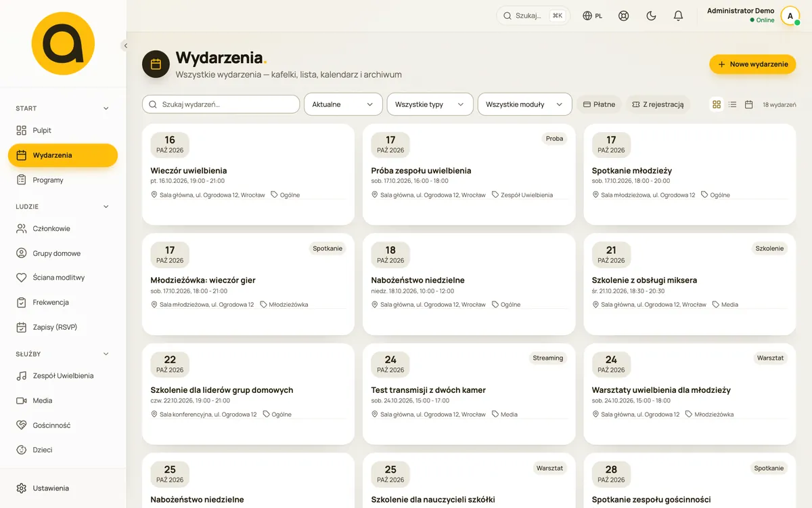Screen dimensions: 812x508
Task: Click the Online status text
Action: 765,20
